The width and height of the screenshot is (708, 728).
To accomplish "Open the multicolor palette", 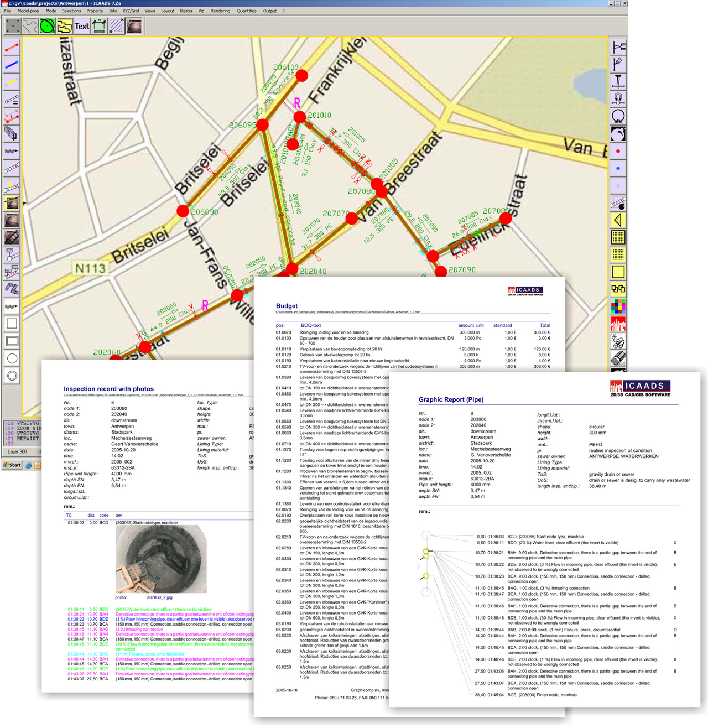I will (618, 306).
